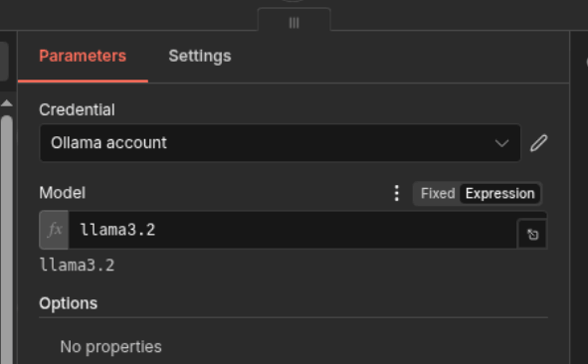Click the chevron in the Credential box

pyautogui.click(x=501, y=143)
